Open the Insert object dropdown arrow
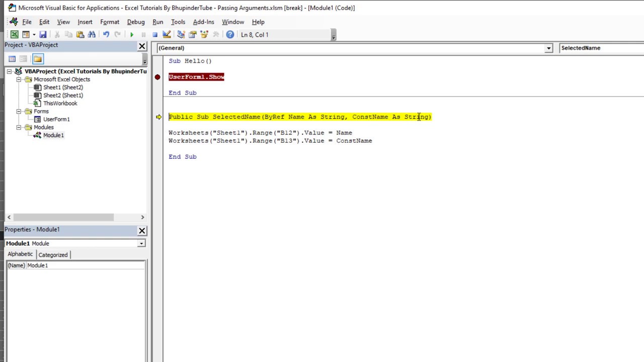Viewport: 644px width, 362px height. pyautogui.click(x=34, y=35)
